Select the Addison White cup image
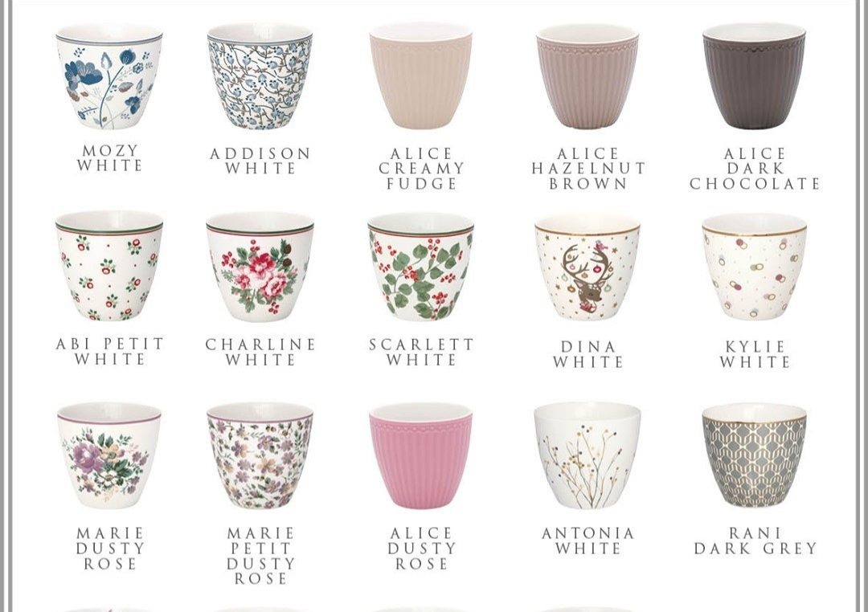Image resolution: width=868 pixels, height=612 pixels. (x=260, y=76)
